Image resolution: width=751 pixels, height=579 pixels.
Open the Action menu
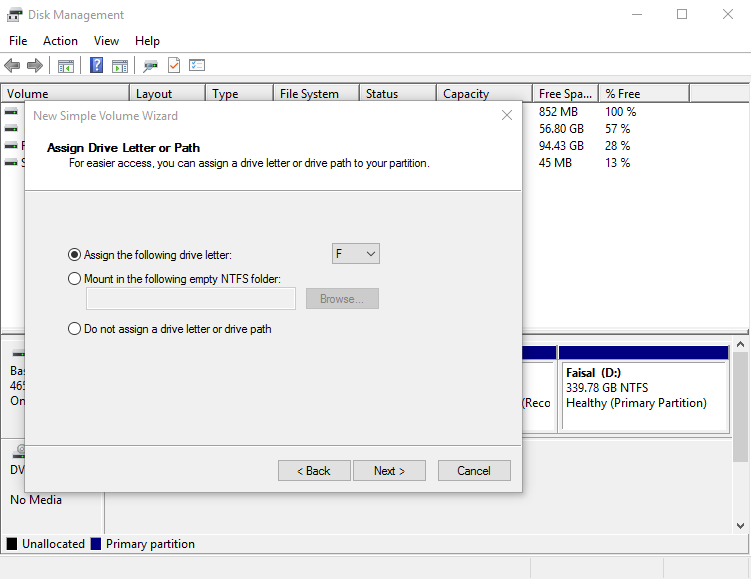click(x=60, y=41)
